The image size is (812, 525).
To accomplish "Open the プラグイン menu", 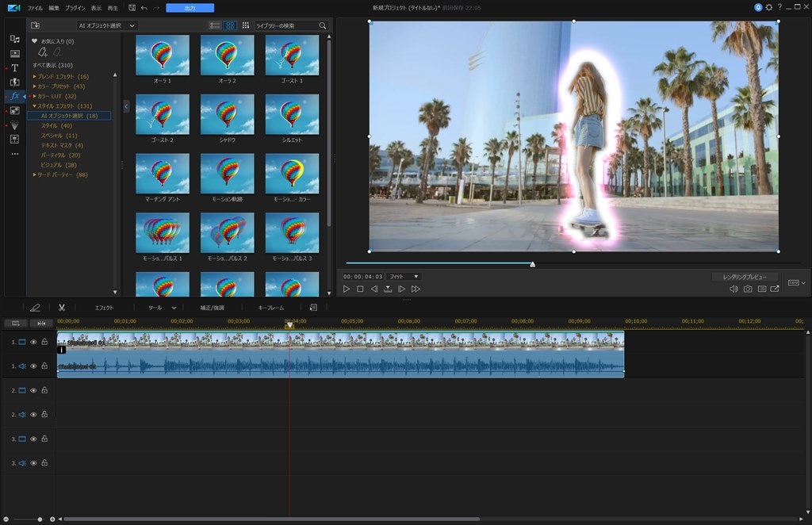I will 76,8.
